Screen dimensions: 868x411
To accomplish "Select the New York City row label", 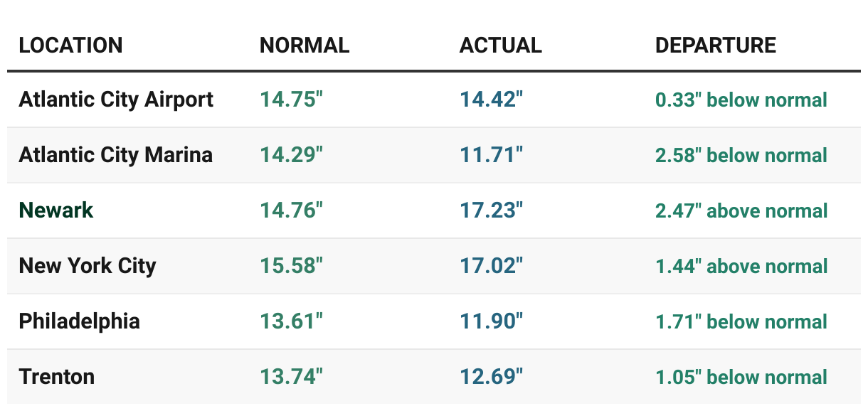I will (x=88, y=266).
